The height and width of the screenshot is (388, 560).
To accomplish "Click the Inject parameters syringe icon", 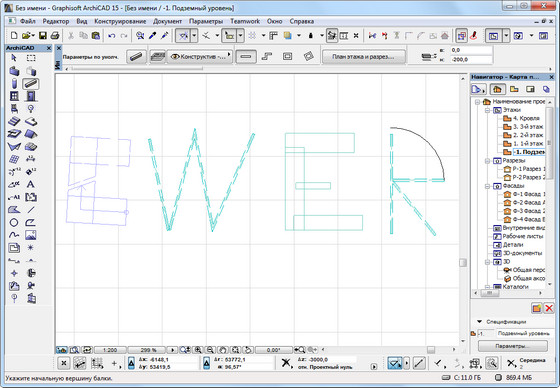I will coord(165,35).
